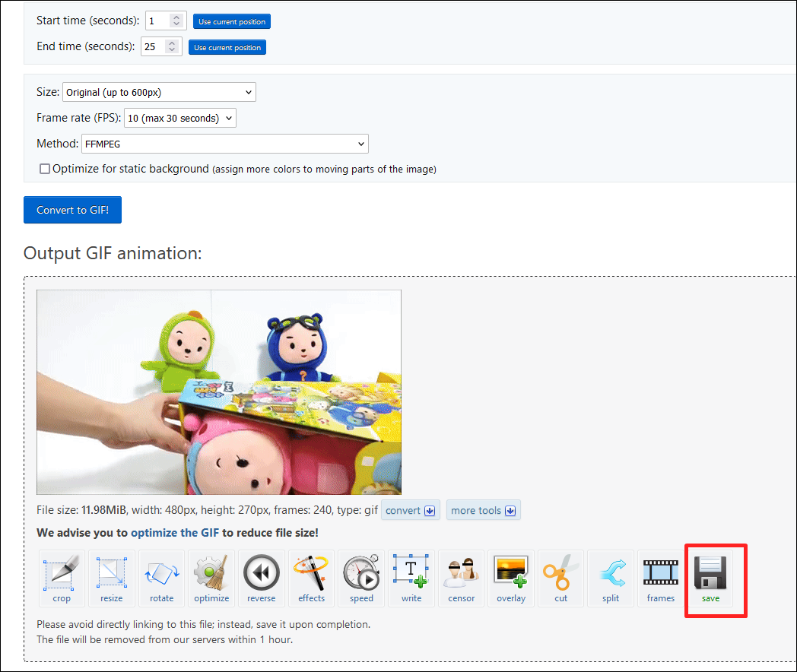The height and width of the screenshot is (672, 797).
Task: Click the reverse tool icon
Action: tap(262, 578)
